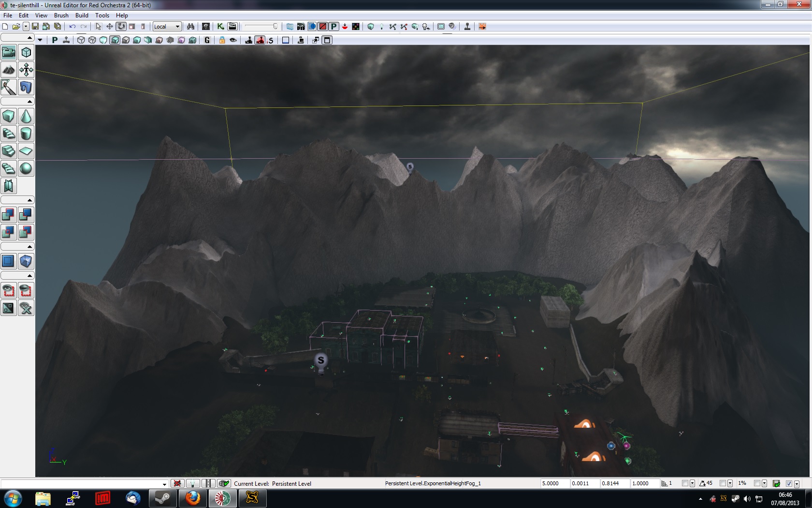Collapse the modes panel section
The height and width of the screenshot is (508, 812).
(17, 37)
